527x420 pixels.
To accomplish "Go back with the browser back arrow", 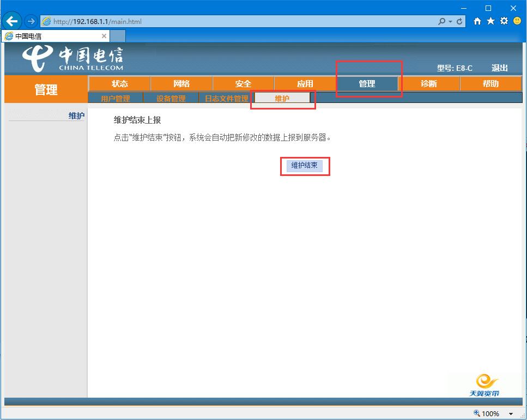I will tap(12, 21).
